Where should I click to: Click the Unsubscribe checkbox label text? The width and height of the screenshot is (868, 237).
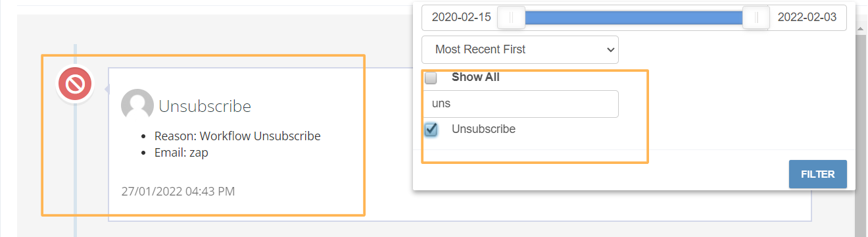click(x=483, y=129)
